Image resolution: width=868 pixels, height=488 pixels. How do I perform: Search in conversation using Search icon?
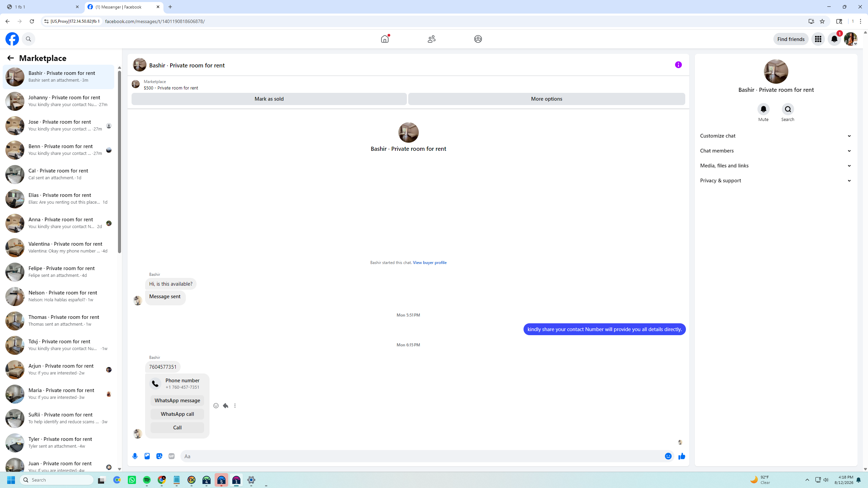click(x=788, y=109)
